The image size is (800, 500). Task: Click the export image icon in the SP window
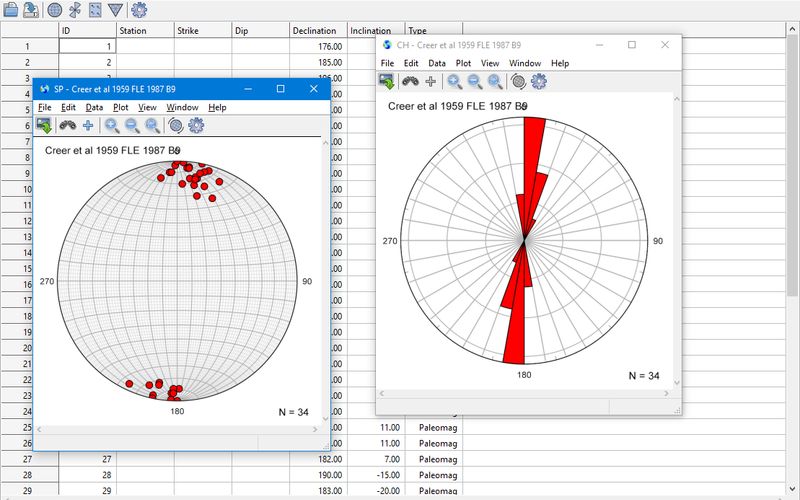tap(44, 125)
